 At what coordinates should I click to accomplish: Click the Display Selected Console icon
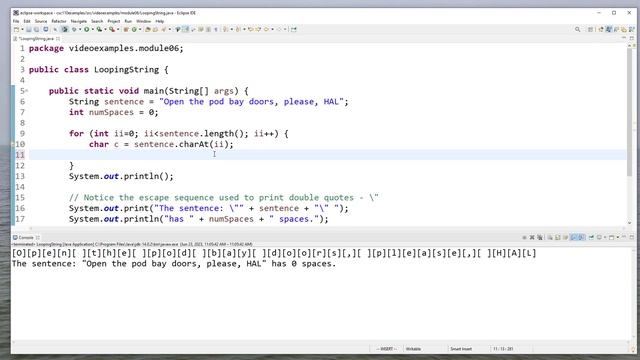pyautogui.click(x=599, y=237)
